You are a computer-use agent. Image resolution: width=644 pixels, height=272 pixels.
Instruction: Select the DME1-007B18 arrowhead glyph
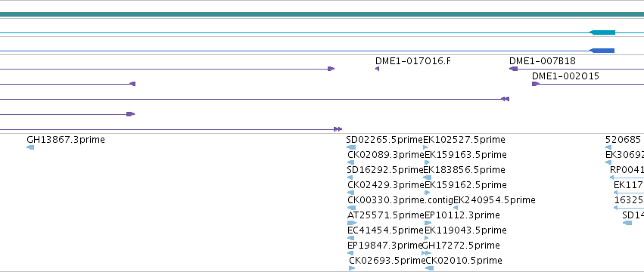coord(513,69)
